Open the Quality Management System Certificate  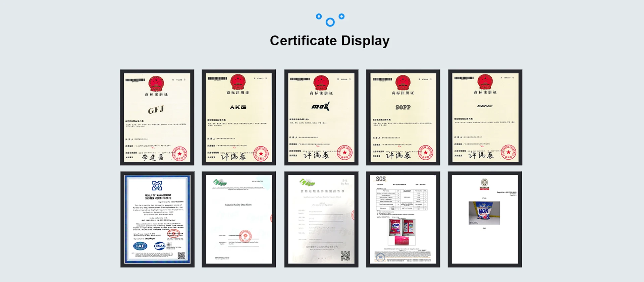[x=157, y=219]
